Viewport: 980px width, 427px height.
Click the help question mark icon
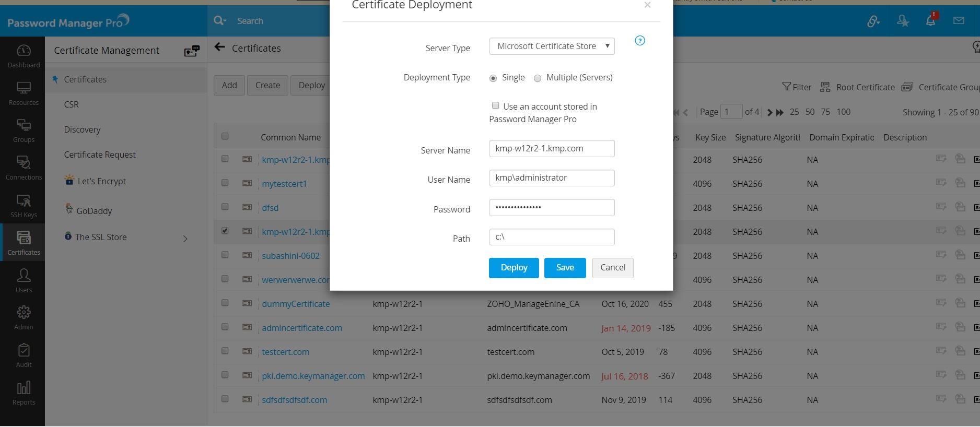[x=639, y=41]
